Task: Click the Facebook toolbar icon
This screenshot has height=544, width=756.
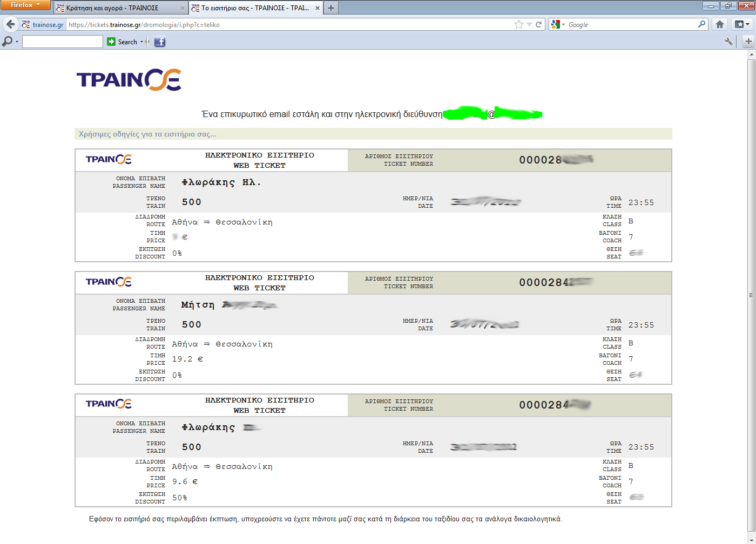Action: click(160, 42)
